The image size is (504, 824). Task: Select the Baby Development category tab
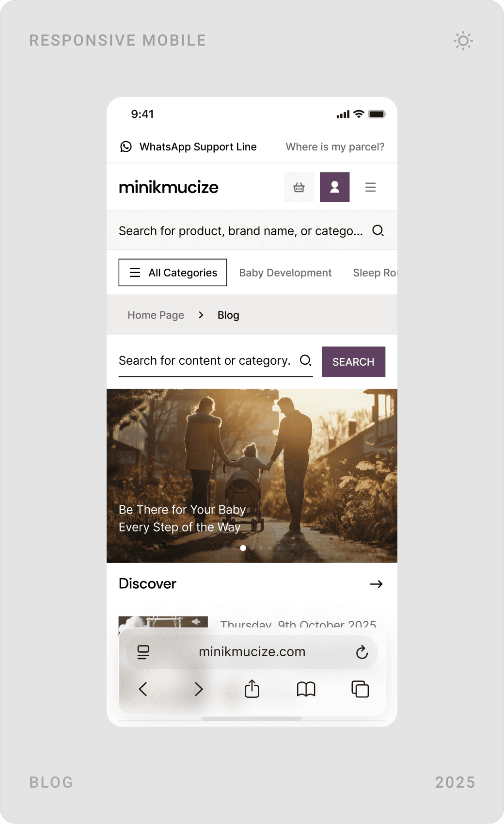[x=285, y=273]
